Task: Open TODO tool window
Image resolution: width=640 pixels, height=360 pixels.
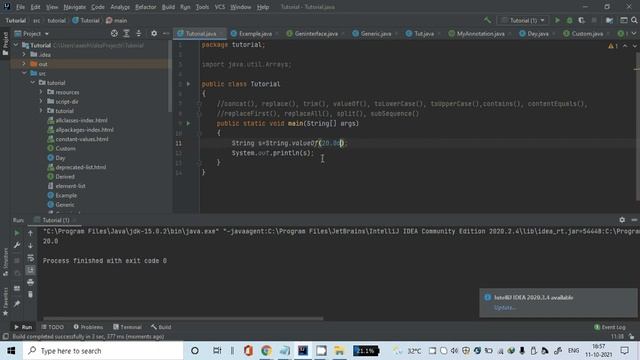Action: 53,327
